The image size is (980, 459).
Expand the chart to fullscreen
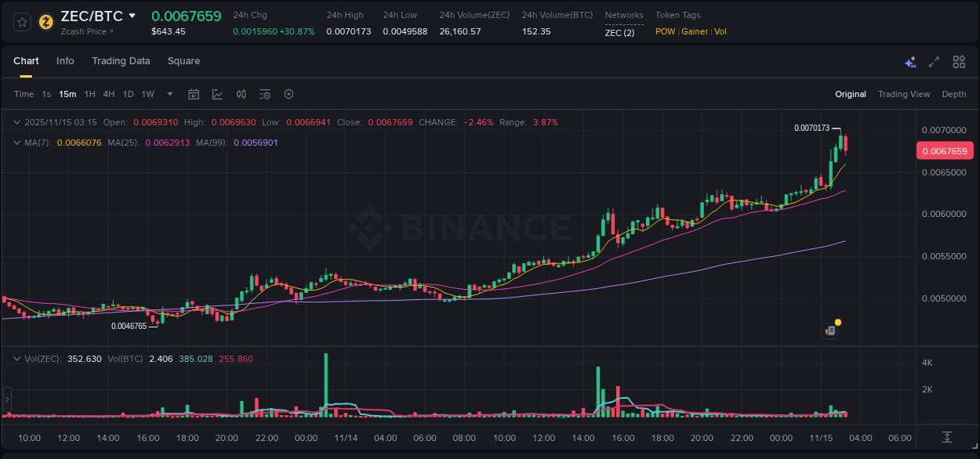pyautogui.click(x=935, y=61)
